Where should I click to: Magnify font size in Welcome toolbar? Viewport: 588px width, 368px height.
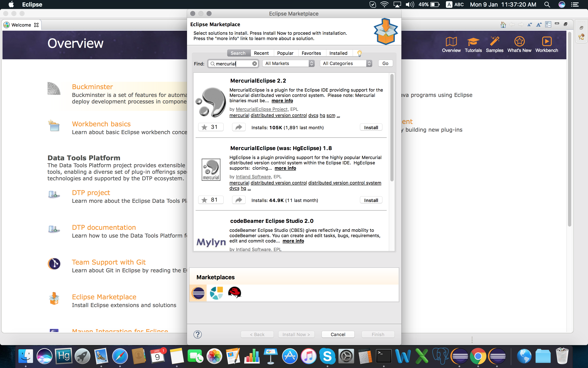point(539,25)
